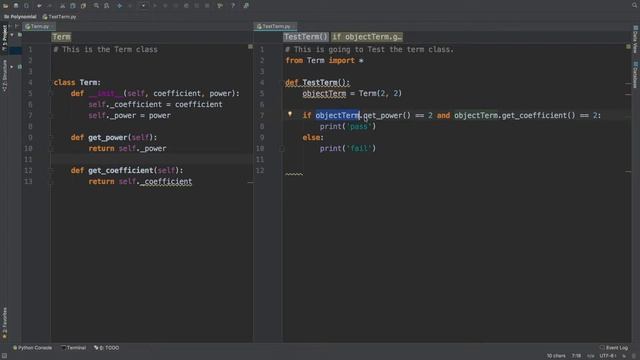This screenshot has width=640, height=360.
Task: Collapse the top project tree node
Action: (11, 35)
